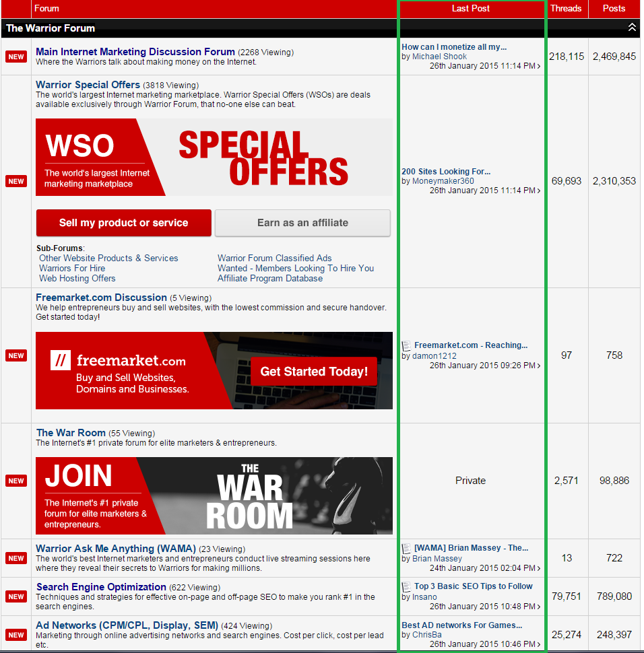This screenshot has height=653, width=644.
Task: Click Sell my product or service button
Action: pyautogui.click(x=124, y=223)
